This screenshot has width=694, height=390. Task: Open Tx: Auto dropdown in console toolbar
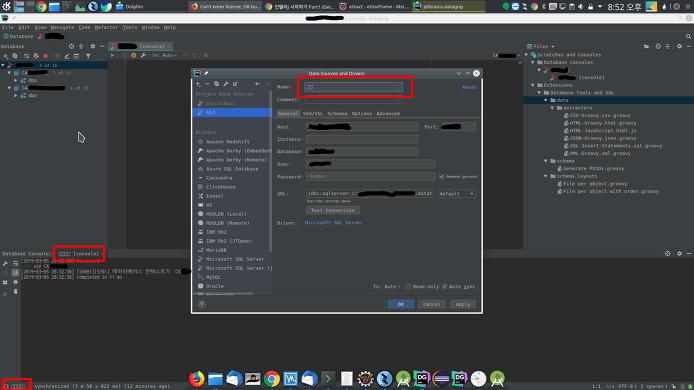[164, 55]
